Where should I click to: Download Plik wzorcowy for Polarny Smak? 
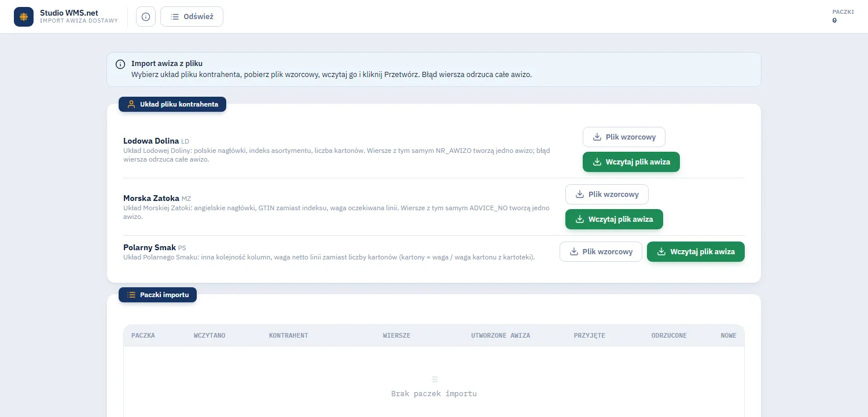tap(601, 252)
